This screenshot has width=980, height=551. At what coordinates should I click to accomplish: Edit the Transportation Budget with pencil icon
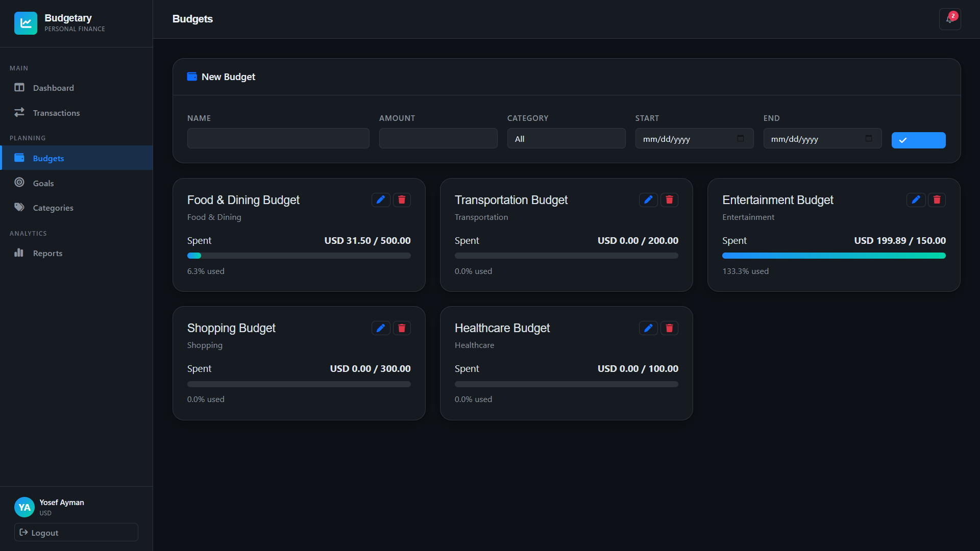pos(648,200)
